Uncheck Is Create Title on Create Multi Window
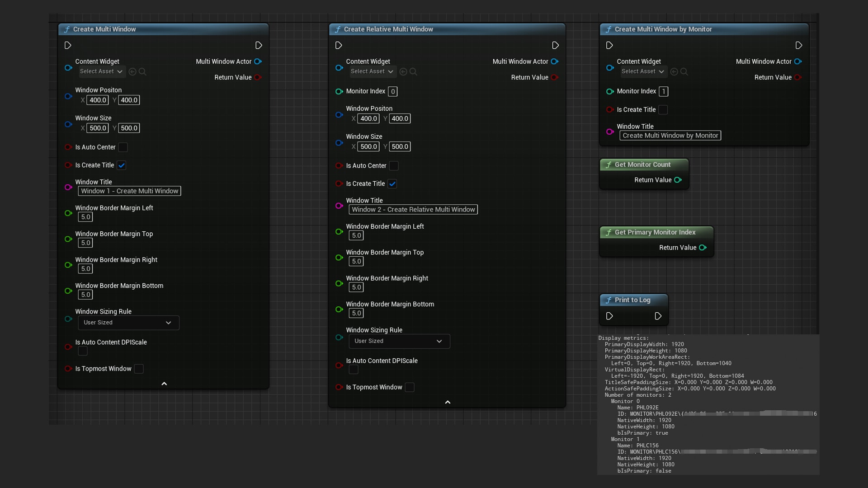 click(x=121, y=165)
